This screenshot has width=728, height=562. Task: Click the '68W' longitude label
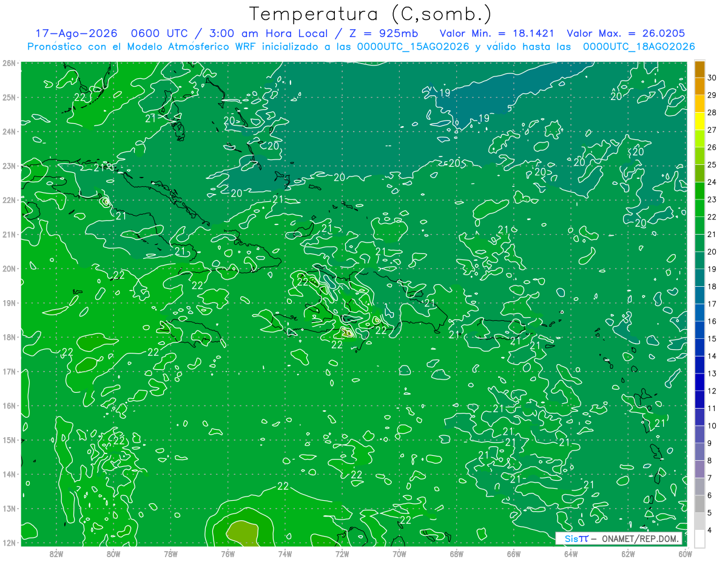tap(457, 553)
